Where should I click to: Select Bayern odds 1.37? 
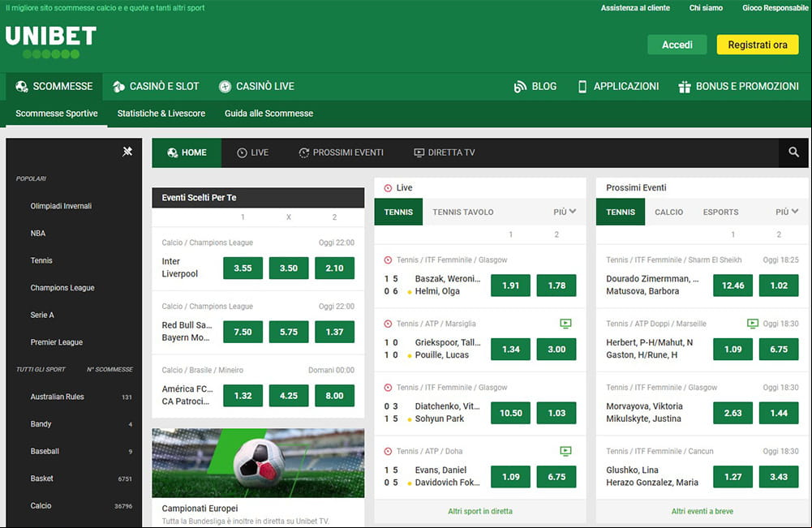tap(334, 332)
